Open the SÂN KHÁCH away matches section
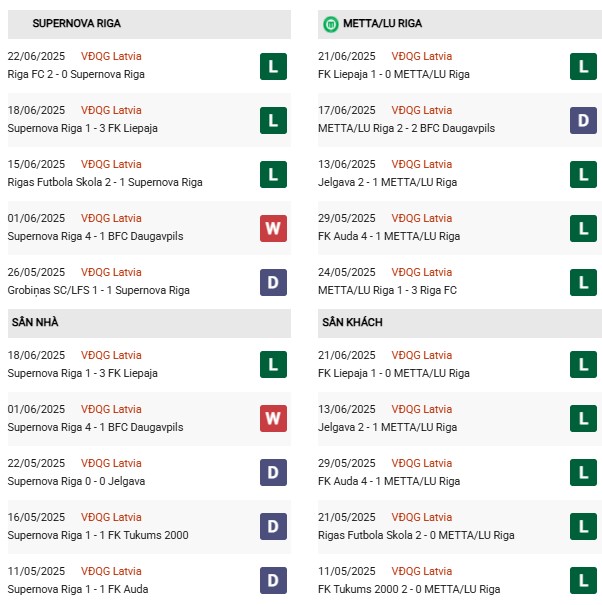This screenshot has height=605, width=602. click(x=352, y=322)
